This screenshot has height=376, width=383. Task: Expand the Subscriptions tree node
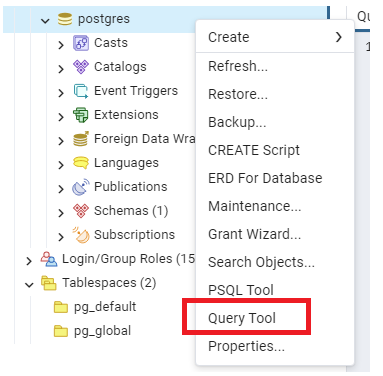(61, 237)
